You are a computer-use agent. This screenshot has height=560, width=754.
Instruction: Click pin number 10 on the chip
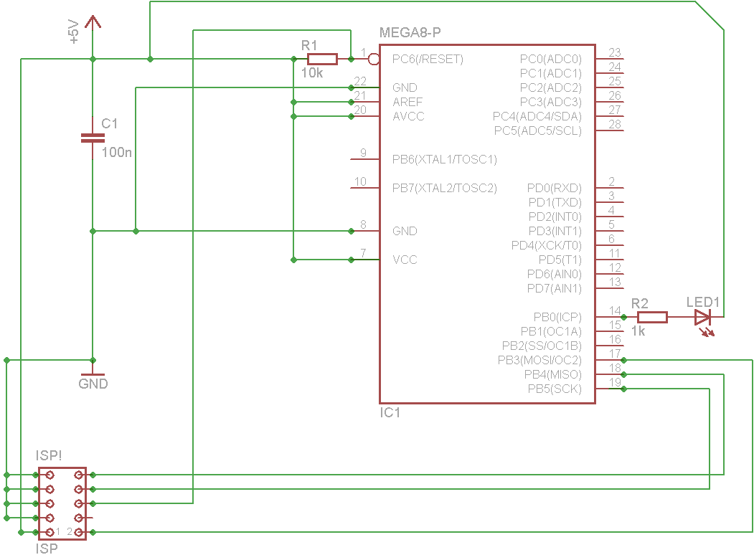[360, 181]
